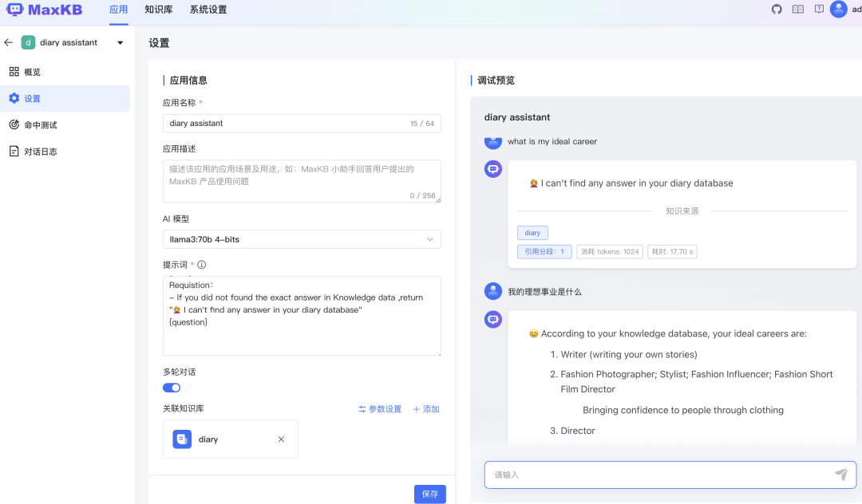
Task: Click the '耗时: 17.70 s' label
Action: (672, 251)
